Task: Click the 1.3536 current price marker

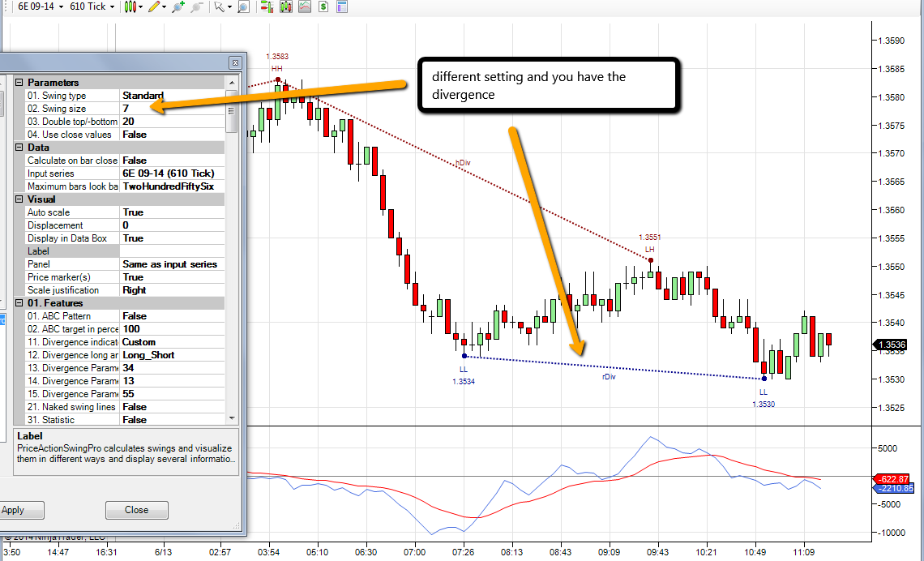Action: (891, 345)
